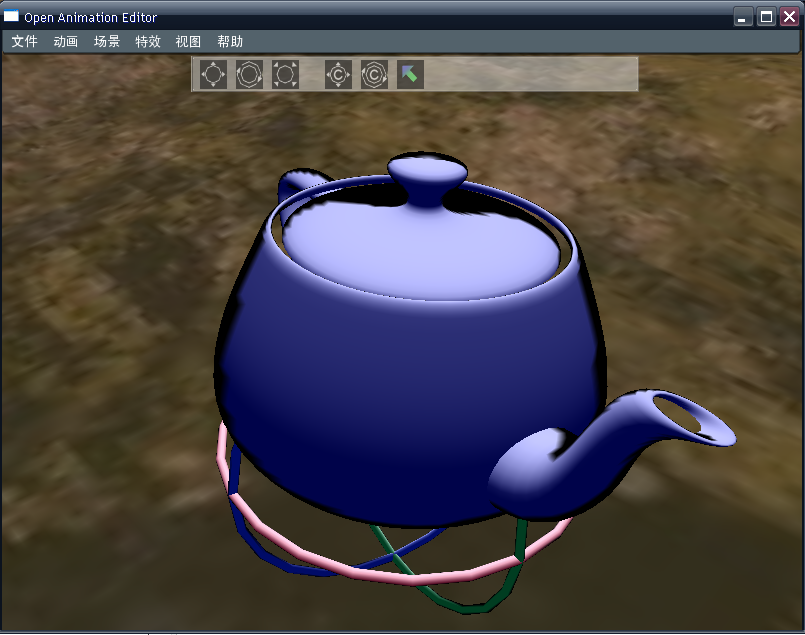Open the 动画 menu
The image size is (805, 635).
click(66, 42)
